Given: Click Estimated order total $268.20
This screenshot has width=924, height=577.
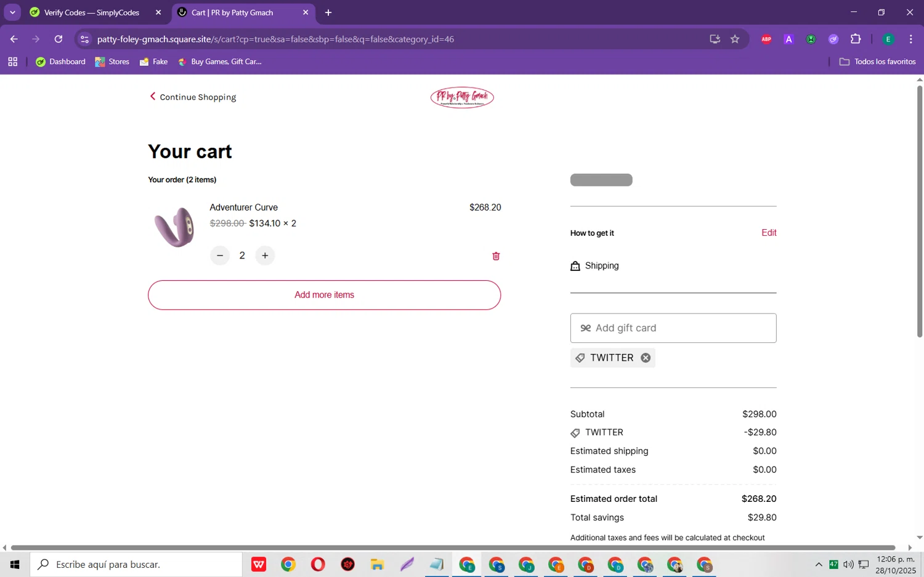Looking at the screenshot, I should (x=673, y=499).
